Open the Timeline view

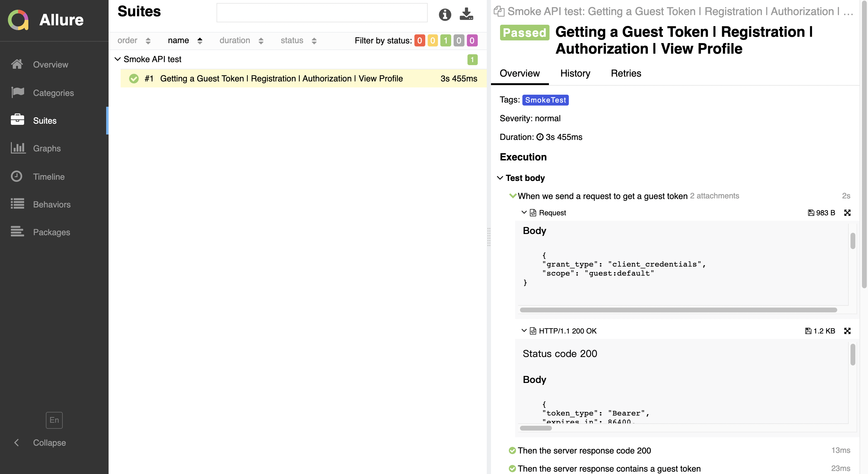pyautogui.click(x=49, y=176)
